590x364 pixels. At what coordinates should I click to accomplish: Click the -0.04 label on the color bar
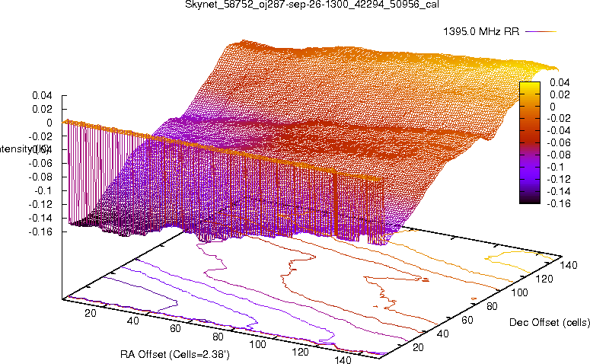pos(558,131)
